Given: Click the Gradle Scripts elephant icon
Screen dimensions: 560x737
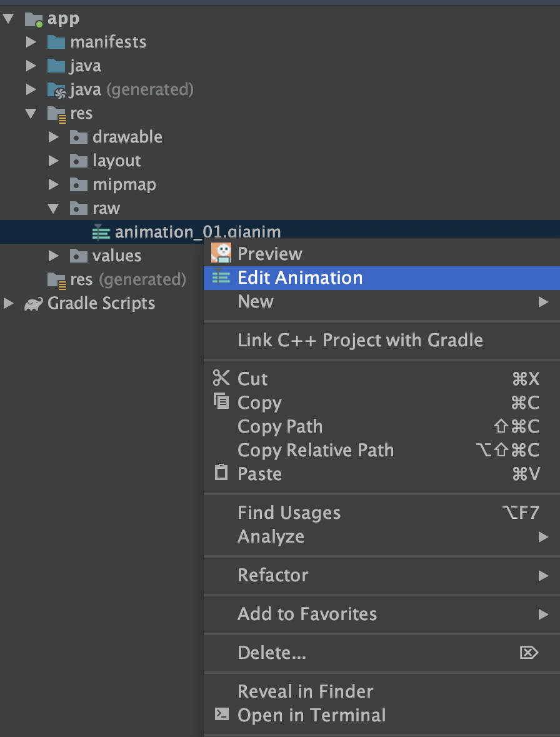Looking at the screenshot, I should point(33,304).
